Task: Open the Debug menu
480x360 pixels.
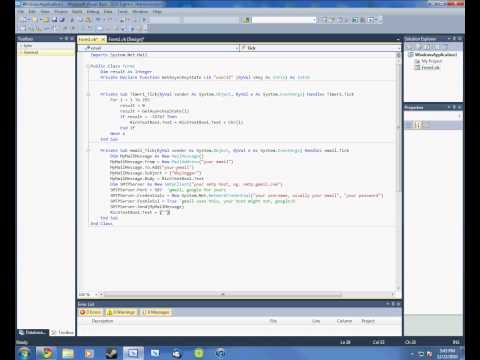Action: [93, 12]
